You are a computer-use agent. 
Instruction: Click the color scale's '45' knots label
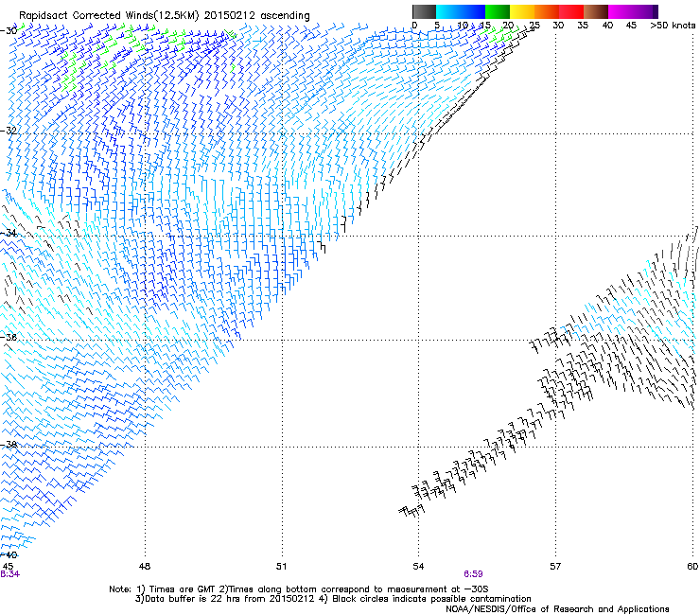[x=631, y=26]
